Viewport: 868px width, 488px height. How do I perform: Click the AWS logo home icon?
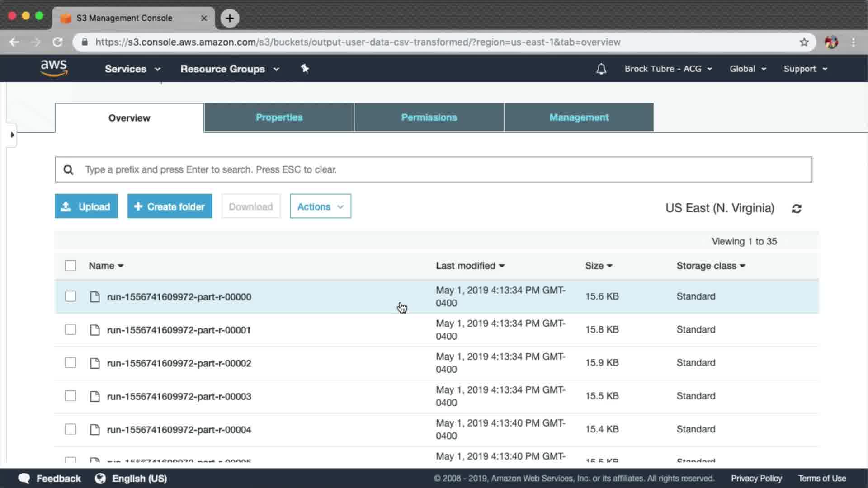[54, 68]
